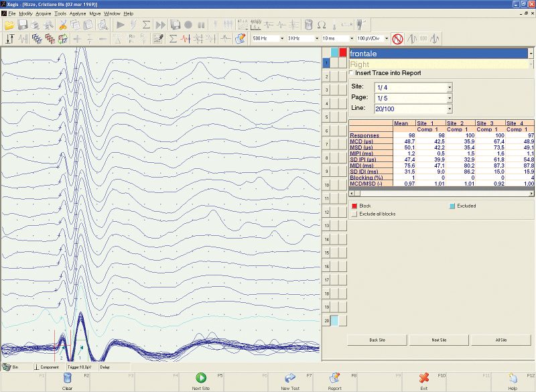This screenshot has height=392, width=536.
Task: Click the red no-notch filter icon
Action: pyautogui.click(x=397, y=39)
